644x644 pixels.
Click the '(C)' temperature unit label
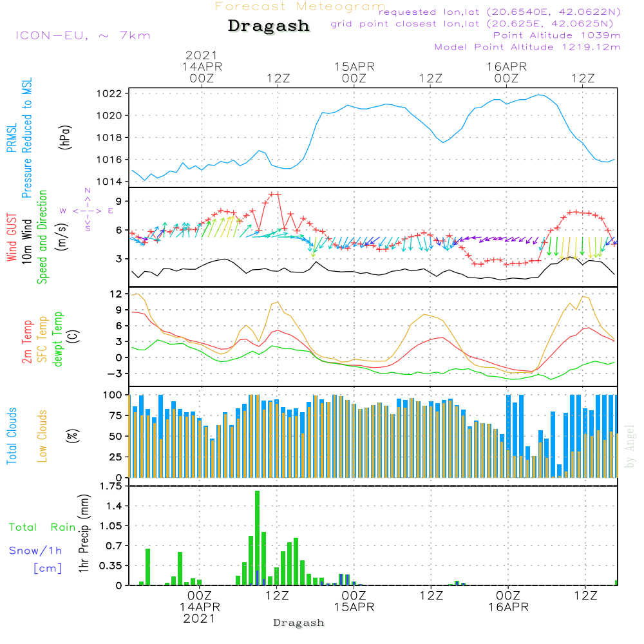(x=74, y=336)
